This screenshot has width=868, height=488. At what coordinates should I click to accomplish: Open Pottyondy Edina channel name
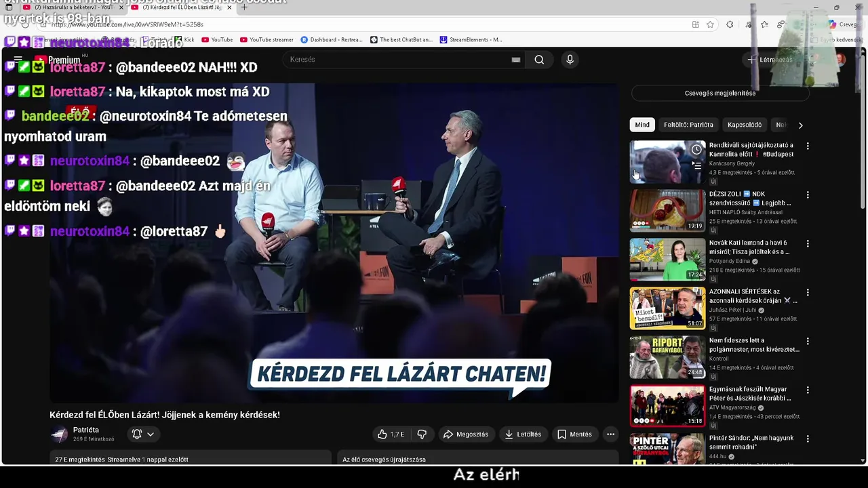[x=730, y=261]
